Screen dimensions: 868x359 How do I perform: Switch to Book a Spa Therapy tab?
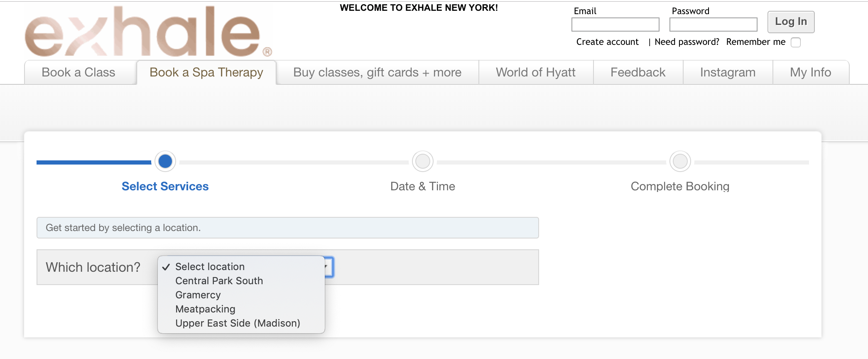coord(206,72)
